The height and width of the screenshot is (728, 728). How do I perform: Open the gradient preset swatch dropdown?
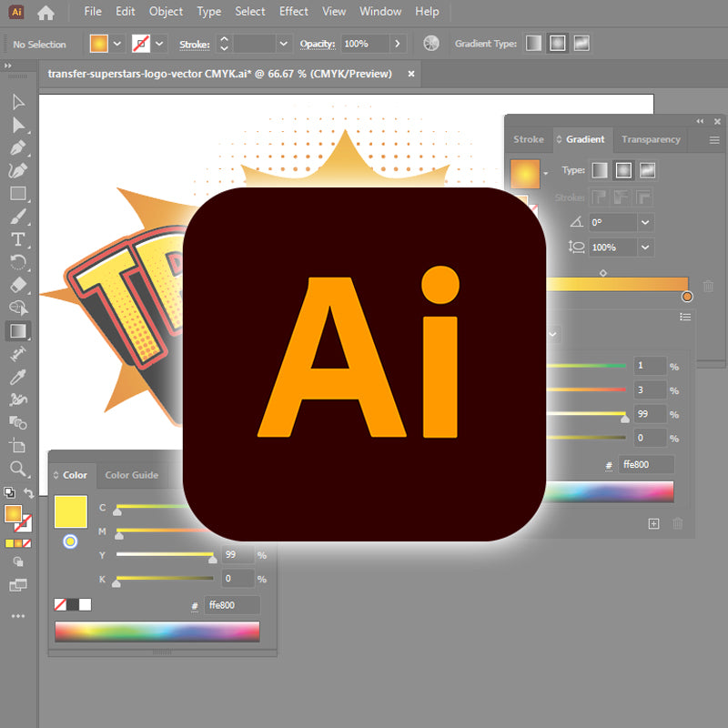click(545, 174)
